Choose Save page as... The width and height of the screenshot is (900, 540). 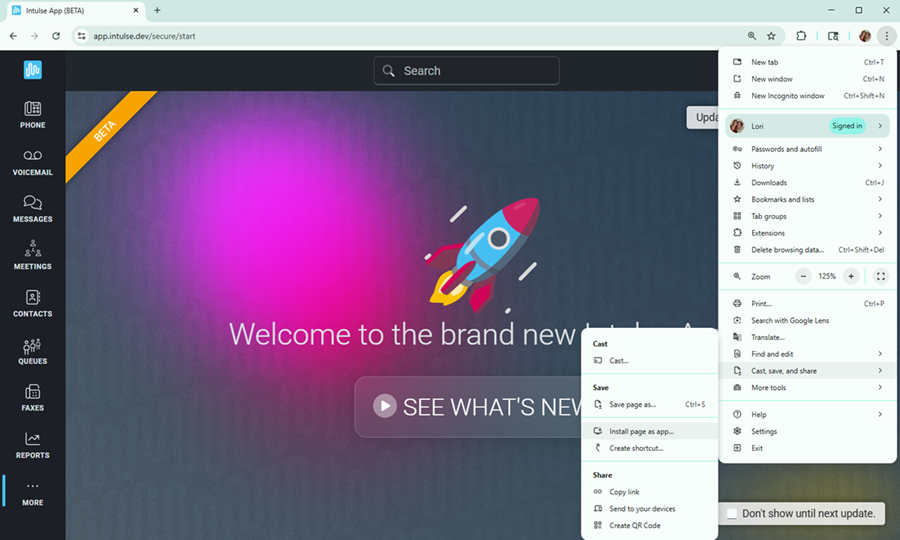coord(650,405)
